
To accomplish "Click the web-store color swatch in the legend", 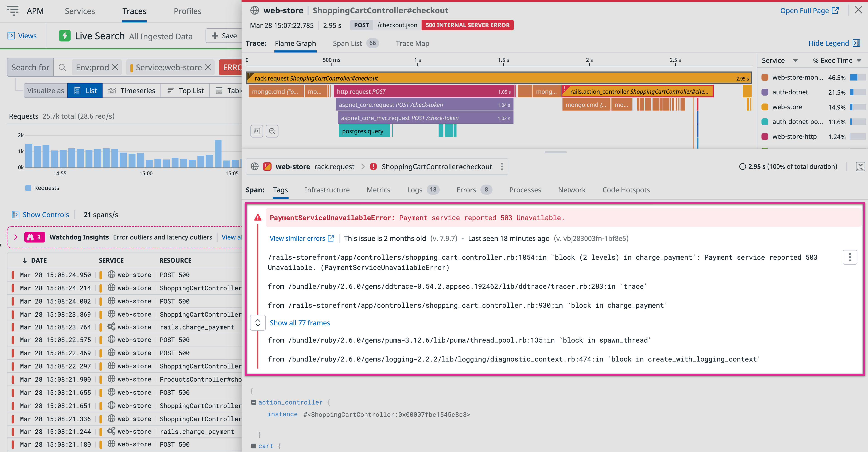I will [765, 107].
